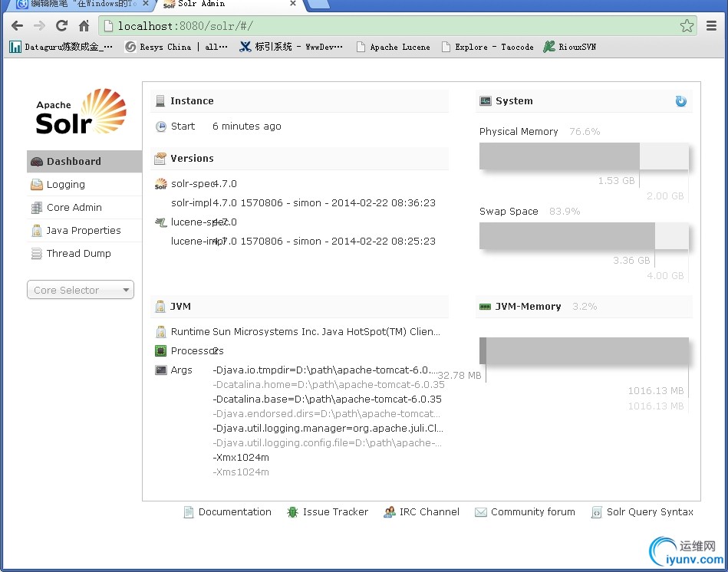Image resolution: width=728 pixels, height=572 pixels.
Task: Open the Issue Tracker footer link
Action: (328, 511)
